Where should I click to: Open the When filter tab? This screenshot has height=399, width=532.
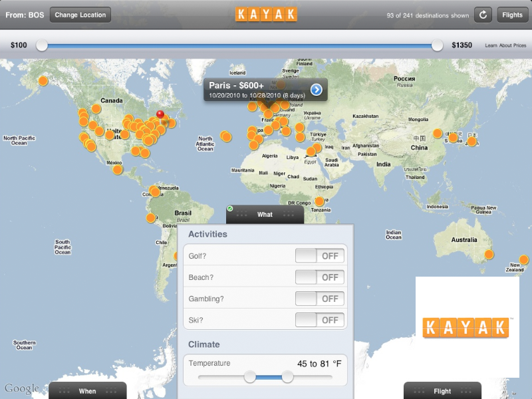(88, 391)
